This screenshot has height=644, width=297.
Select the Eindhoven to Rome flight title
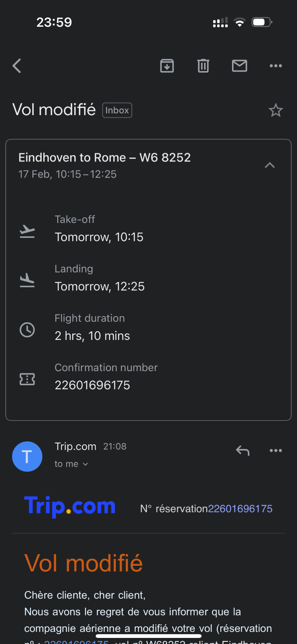pos(104,158)
